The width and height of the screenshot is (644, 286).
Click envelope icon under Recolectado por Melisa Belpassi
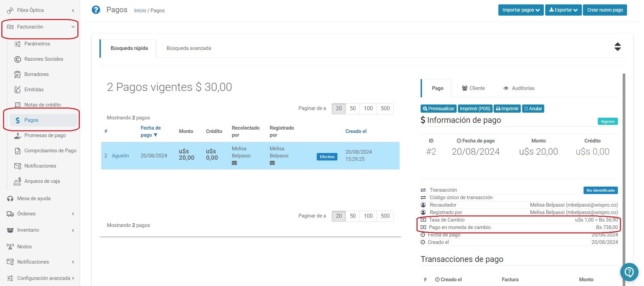[x=234, y=163]
